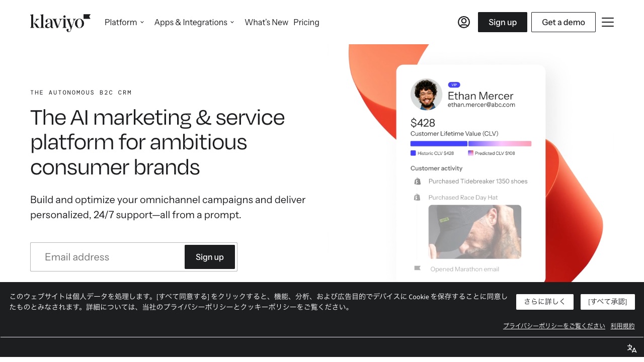Click the Shopify icon beside Tidebreaker purchase

point(417,182)
